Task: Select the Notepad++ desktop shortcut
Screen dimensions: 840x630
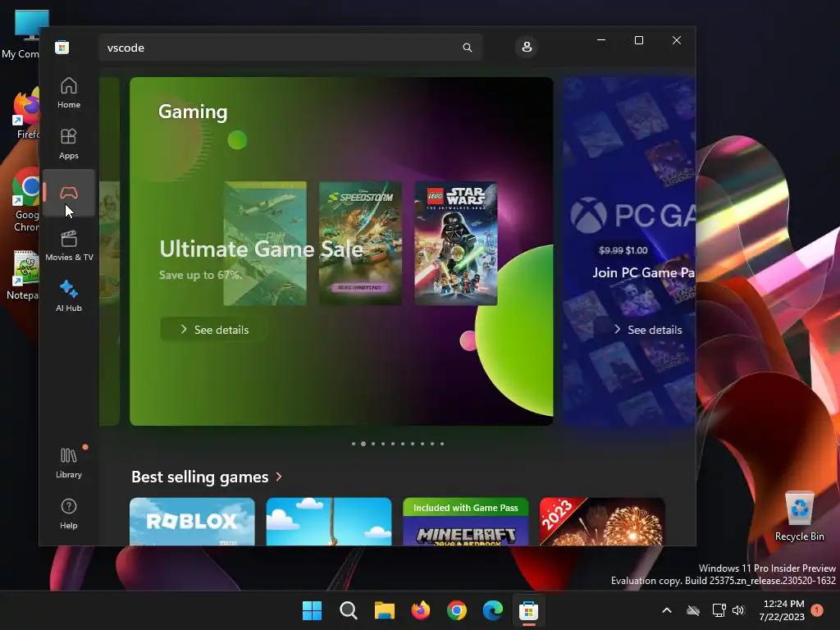Action: coord(24,276)
